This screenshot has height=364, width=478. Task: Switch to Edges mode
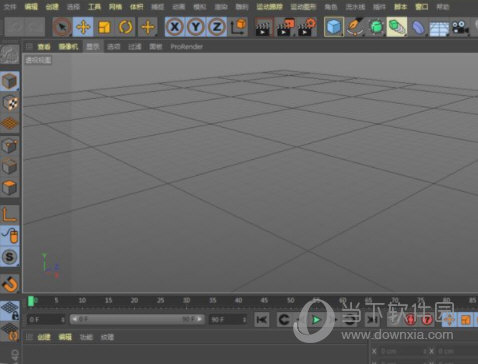9,166
